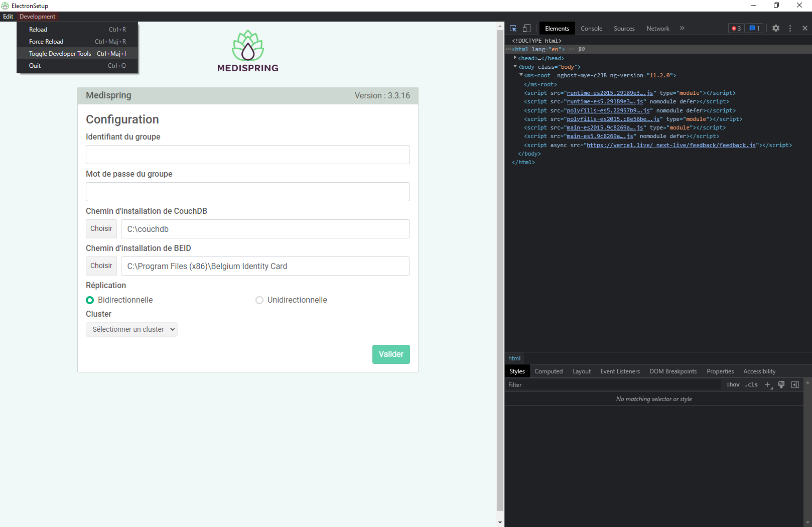Open the polyfills-es5 script link

[x=608, y=110]
